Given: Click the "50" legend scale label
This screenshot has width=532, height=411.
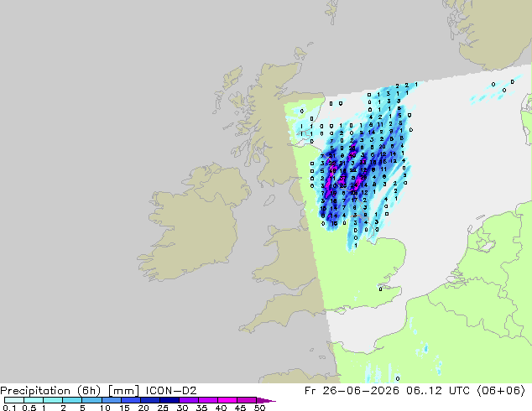Looking at the screenshot, I should [x=260, y=408].
